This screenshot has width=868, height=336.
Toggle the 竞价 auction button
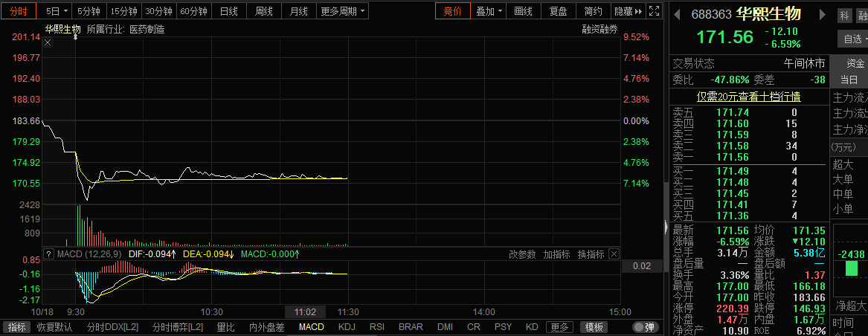pyautogui.click(x=453, y=10)
